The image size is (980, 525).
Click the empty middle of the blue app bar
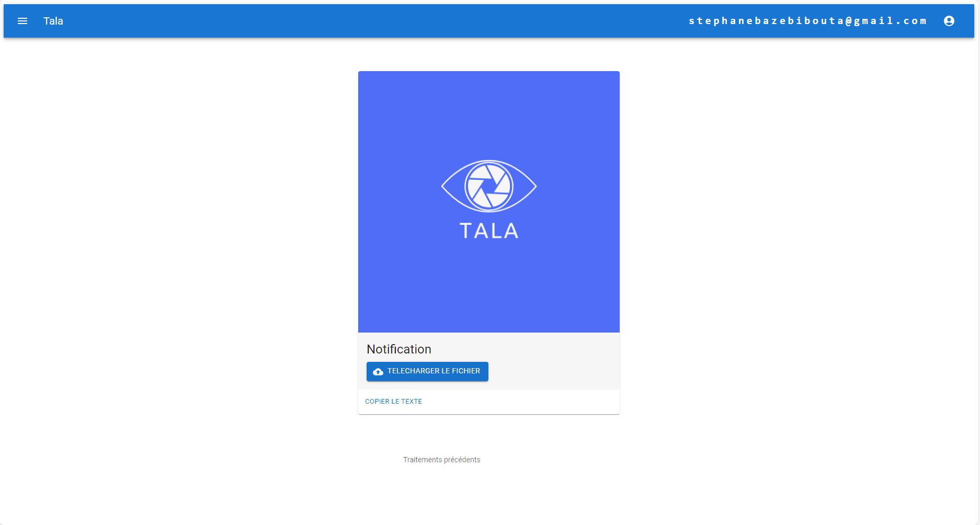point(366,21)
